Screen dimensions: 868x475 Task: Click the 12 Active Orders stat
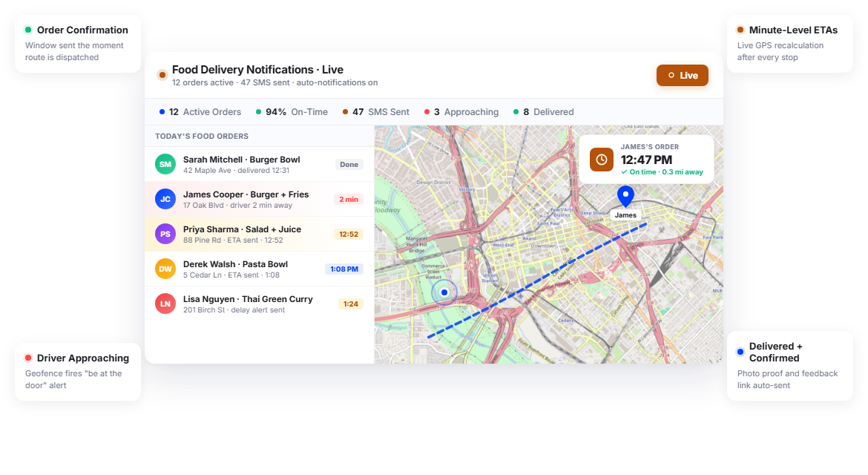200,112
